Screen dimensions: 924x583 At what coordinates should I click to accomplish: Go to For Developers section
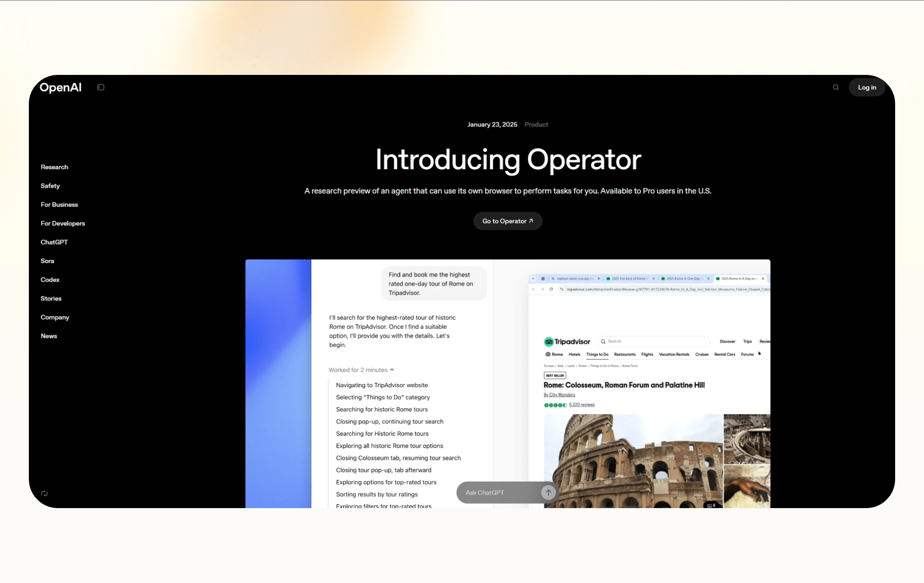pos(63,223)
